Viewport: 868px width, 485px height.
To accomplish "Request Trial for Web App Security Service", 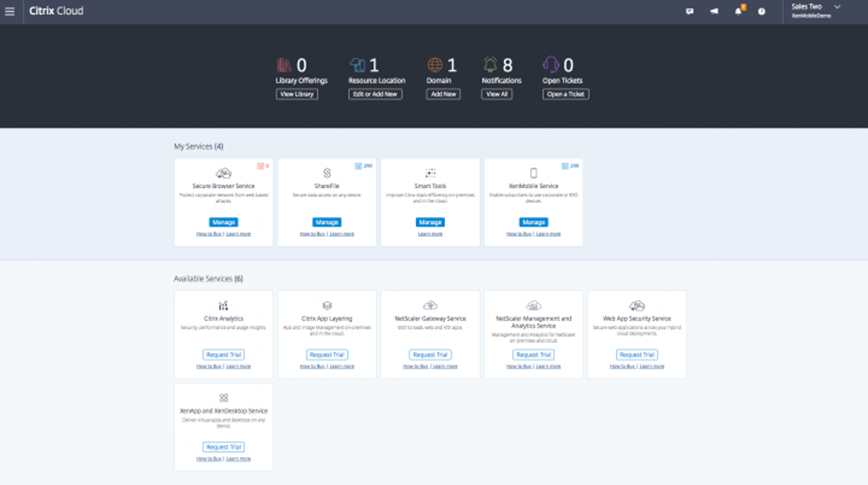I will [637, 354].
